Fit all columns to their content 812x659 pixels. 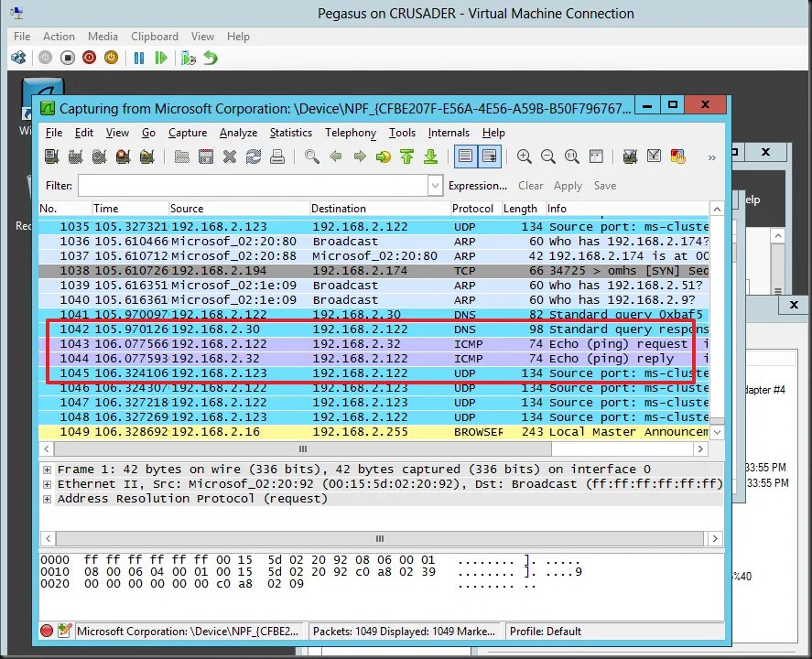point(596,157)
